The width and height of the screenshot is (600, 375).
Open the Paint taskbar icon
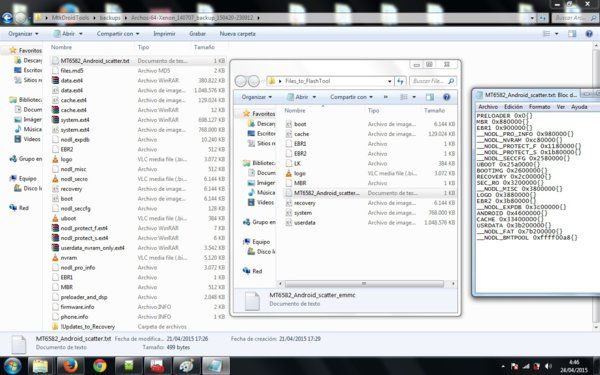click(x=187, y=366)
